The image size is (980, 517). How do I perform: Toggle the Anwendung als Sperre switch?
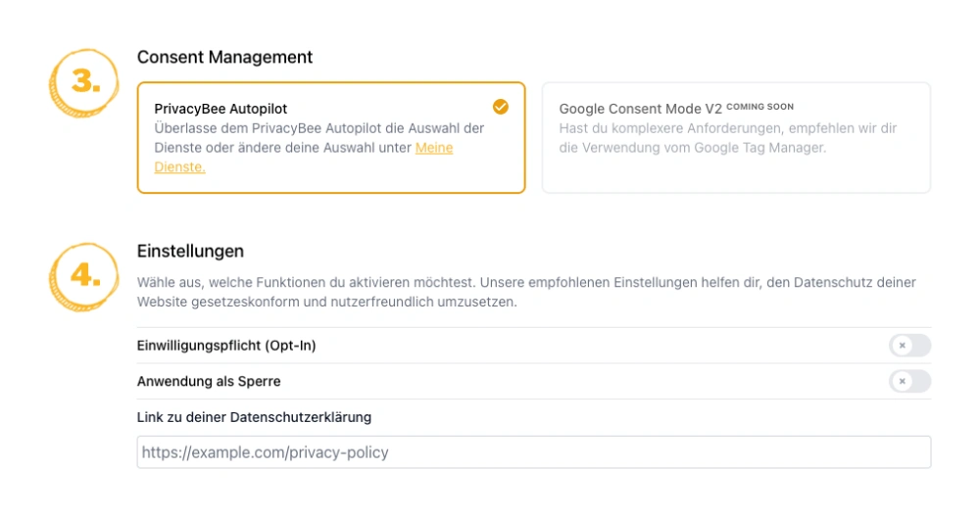coord(909,381)
